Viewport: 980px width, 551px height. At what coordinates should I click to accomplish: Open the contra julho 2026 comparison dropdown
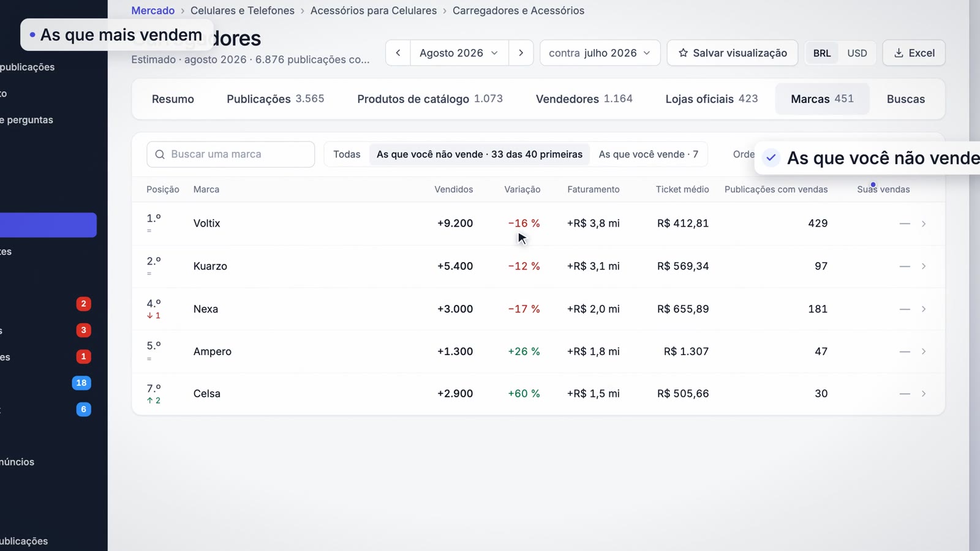click(x=600, y=53)
